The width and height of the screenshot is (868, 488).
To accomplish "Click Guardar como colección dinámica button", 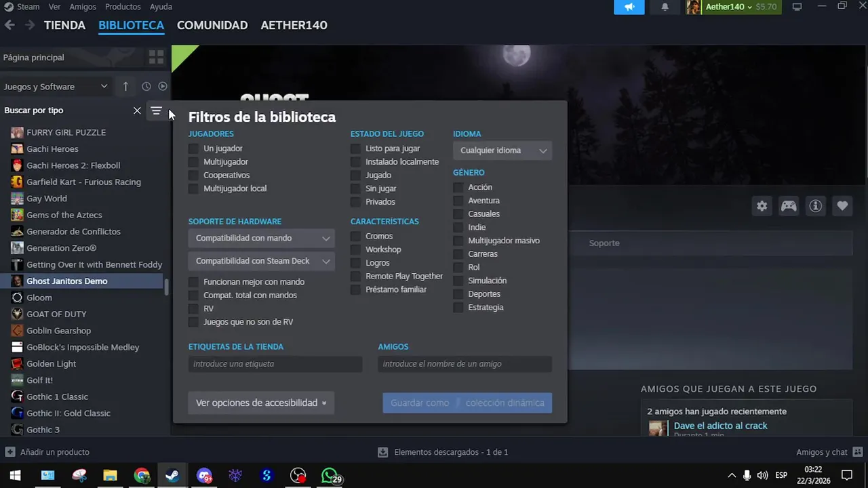I will click(x=467, y=403).
